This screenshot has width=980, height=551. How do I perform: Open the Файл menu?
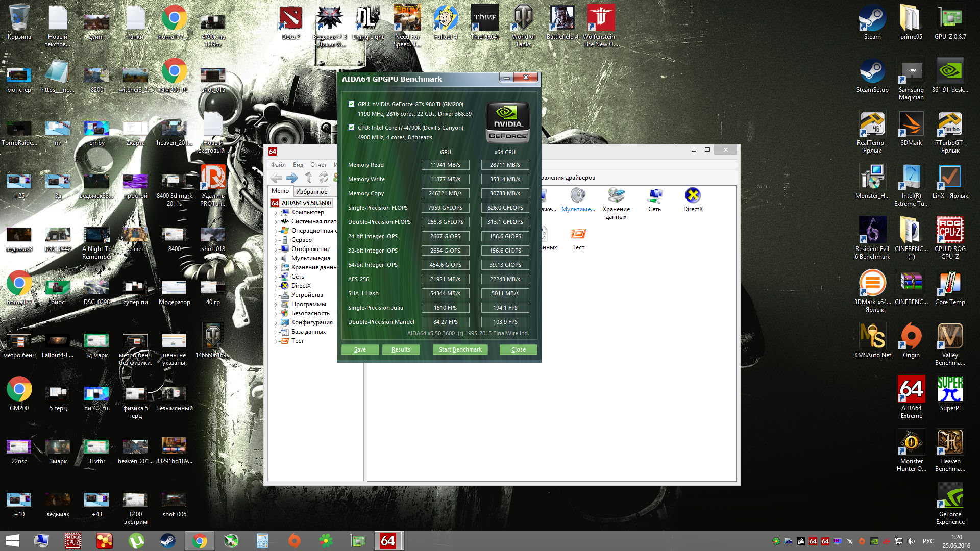[x=278, y=165]
